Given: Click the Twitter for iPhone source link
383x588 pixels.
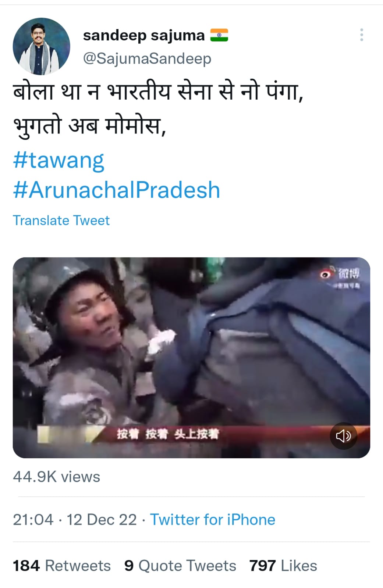Looking at the screenshot, I should tap(213, 520).
